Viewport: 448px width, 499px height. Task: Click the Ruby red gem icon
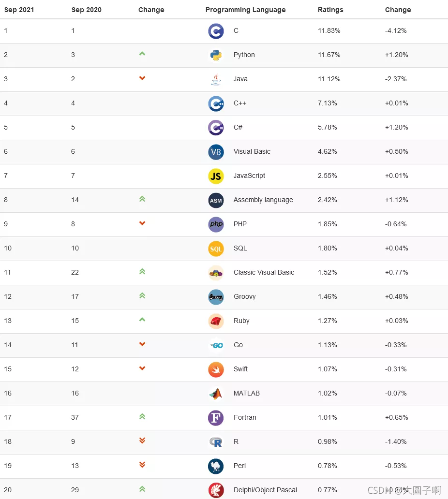pyautogui.click(x=216, y=321)
